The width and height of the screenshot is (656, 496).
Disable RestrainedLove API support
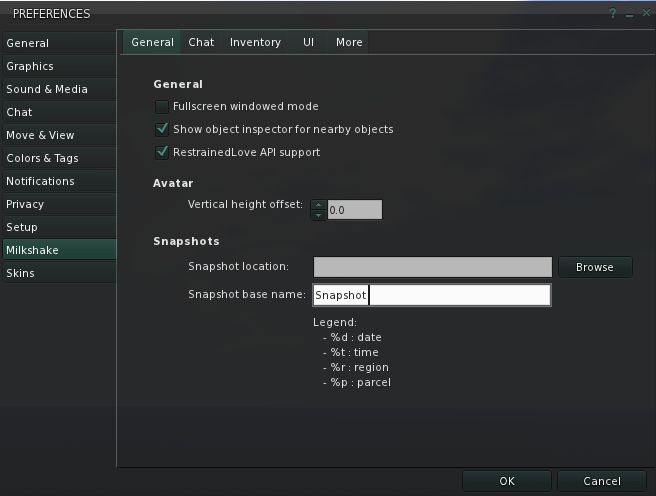point(162,152)
